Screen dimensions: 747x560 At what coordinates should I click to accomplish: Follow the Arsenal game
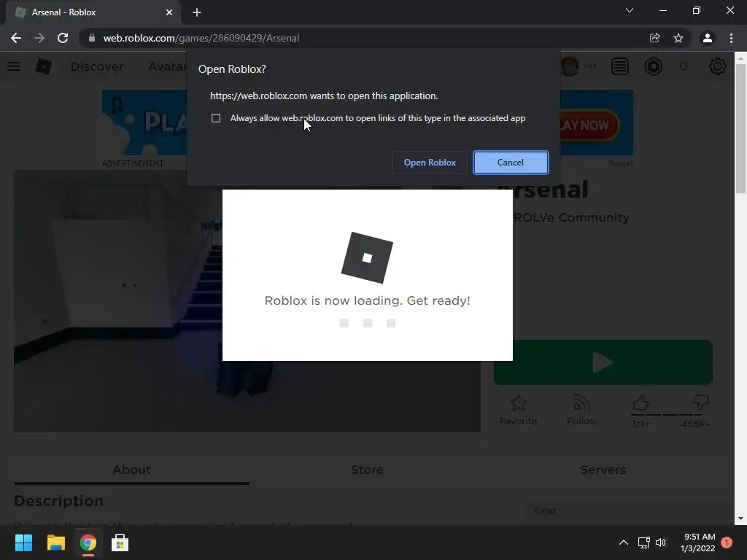(581, 411)
